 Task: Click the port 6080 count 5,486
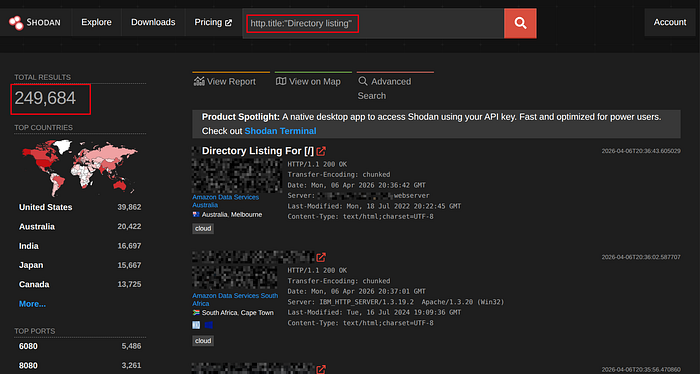(x=131, y=346)
